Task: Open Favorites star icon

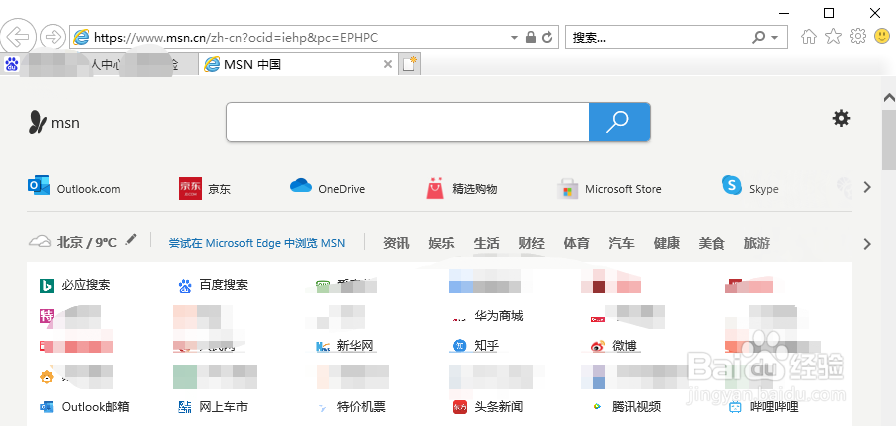Action: [x=834, y=37]
